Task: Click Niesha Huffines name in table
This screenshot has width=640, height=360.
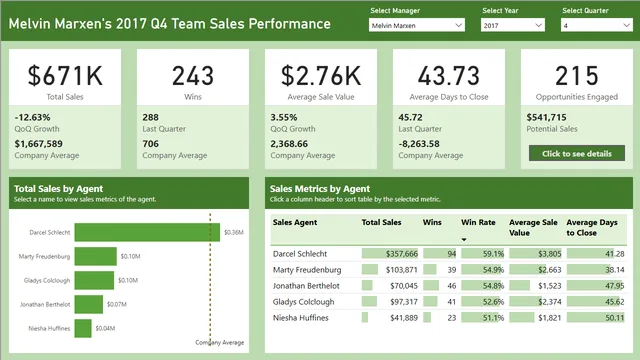Action: point(300,318)
